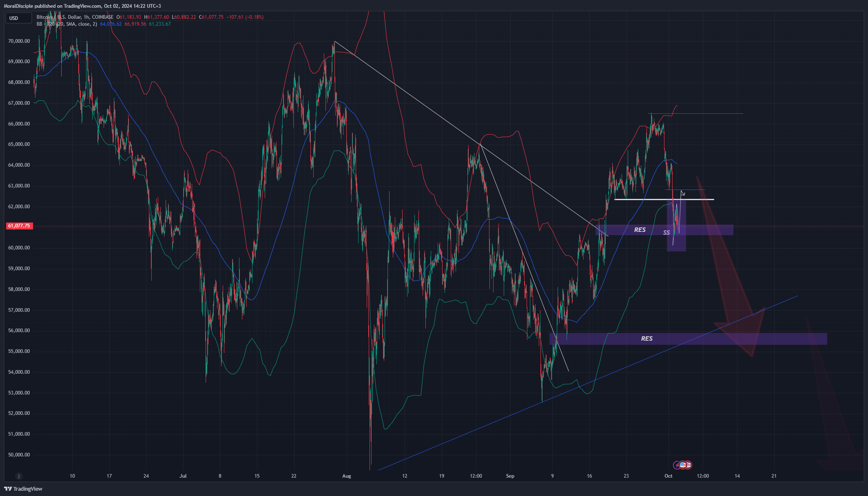Click the 14 date label on time axis

(737, 476)
